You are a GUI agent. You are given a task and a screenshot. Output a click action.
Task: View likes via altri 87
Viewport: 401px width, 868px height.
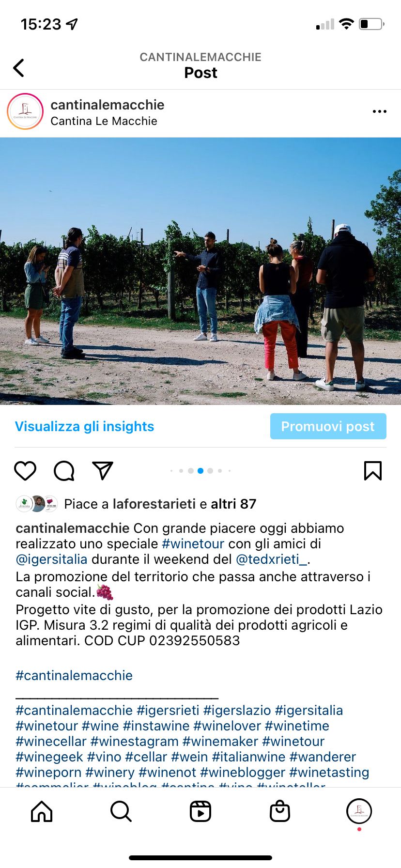(x=233, y=504)
